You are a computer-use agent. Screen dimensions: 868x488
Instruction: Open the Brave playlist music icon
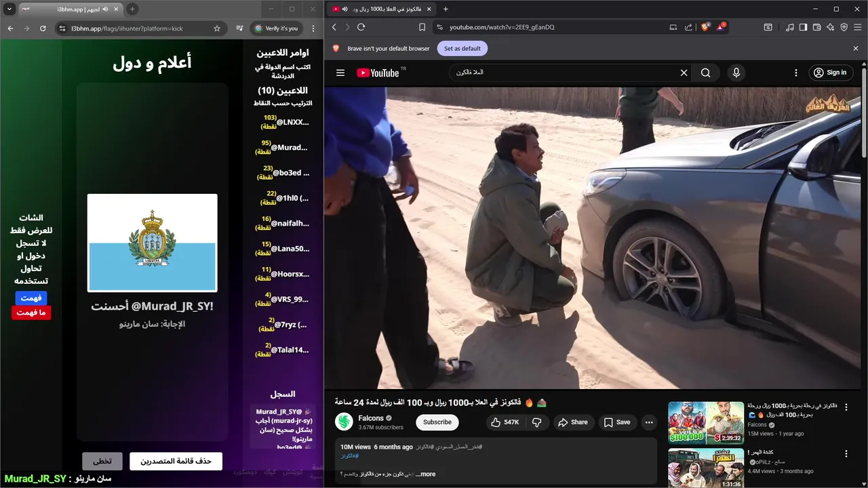coord(790,27)
